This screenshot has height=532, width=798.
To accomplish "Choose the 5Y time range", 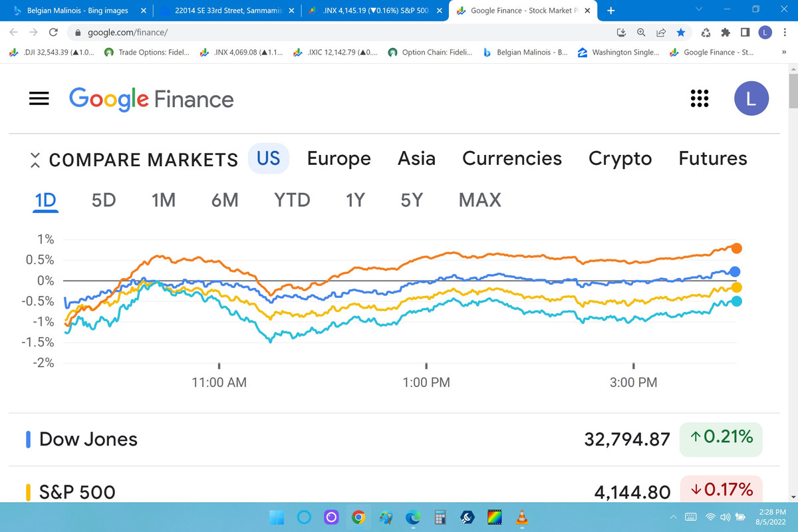I will [x=412, y=199].
